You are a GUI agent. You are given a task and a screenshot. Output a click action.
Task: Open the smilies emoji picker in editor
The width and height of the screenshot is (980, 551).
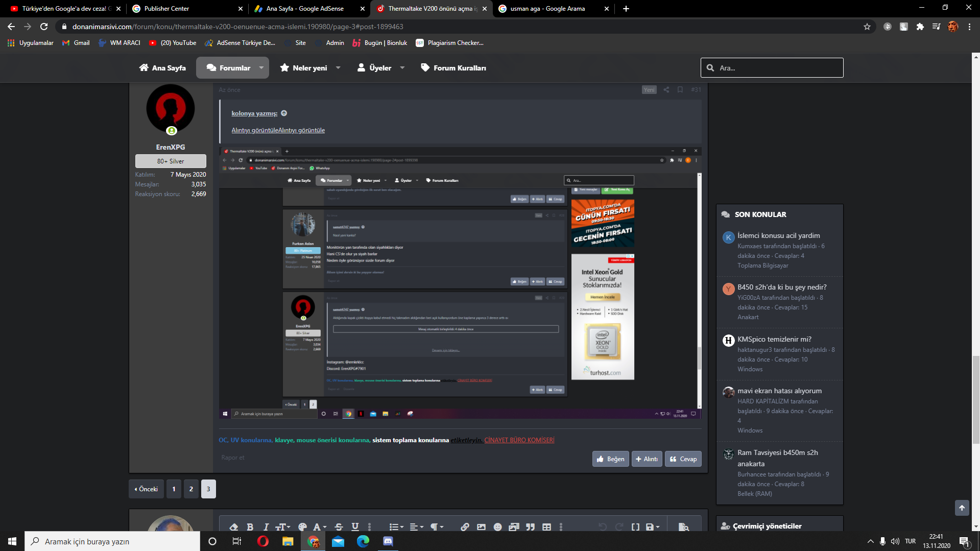(x=497, y=526)
